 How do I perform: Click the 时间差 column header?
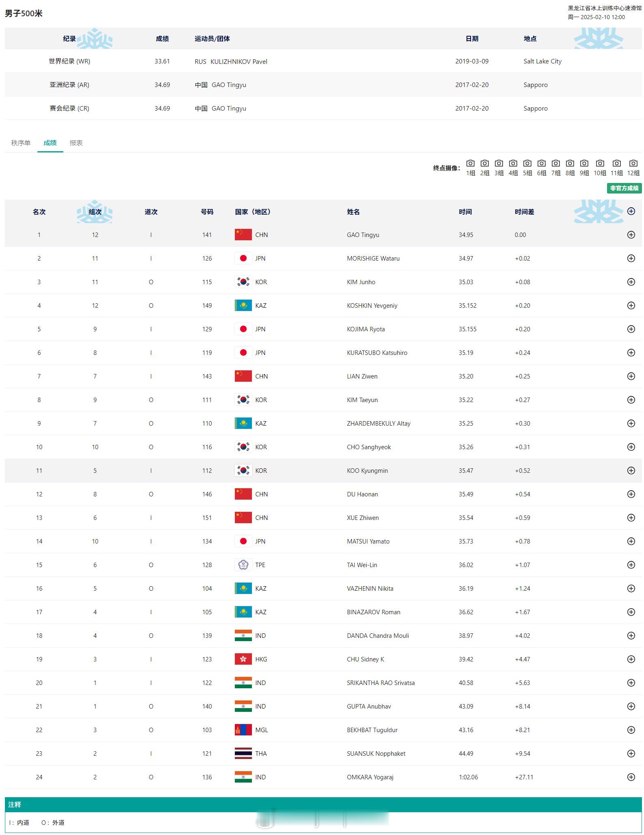pos(524,212)
